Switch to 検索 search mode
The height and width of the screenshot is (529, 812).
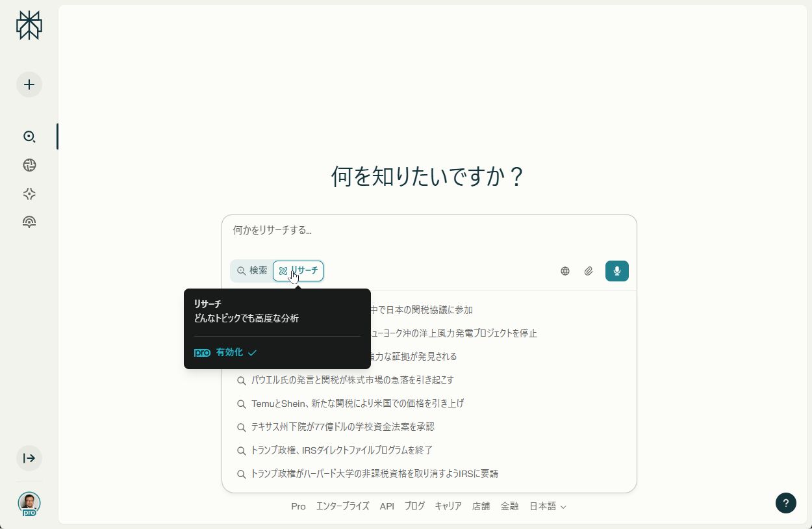pos(253,270)
